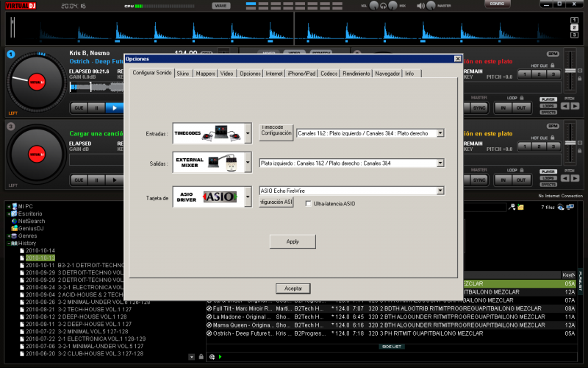Viewport: 588px width, 368px height.
Task: Open Timecode Configuración button
Action: (x=276, y=132)
